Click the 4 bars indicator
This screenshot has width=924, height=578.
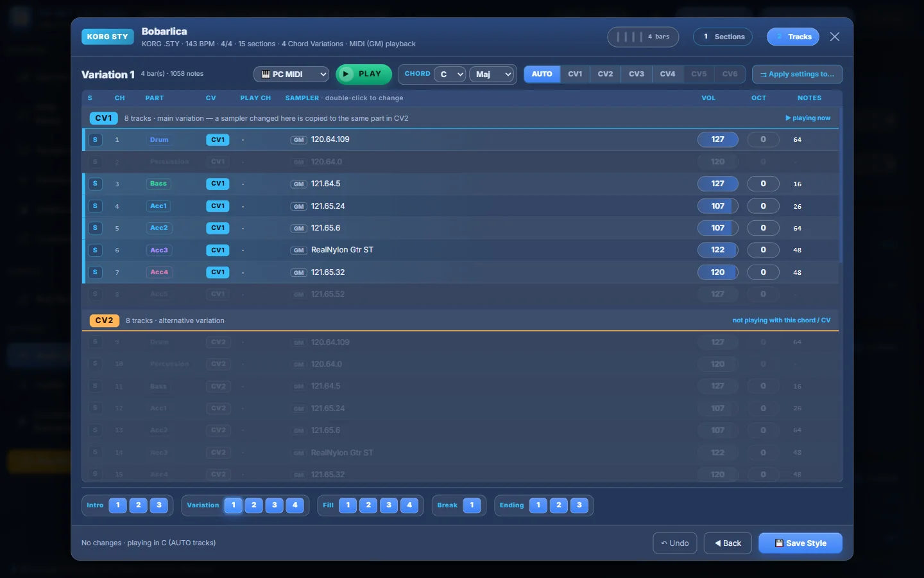coord(643,37)
